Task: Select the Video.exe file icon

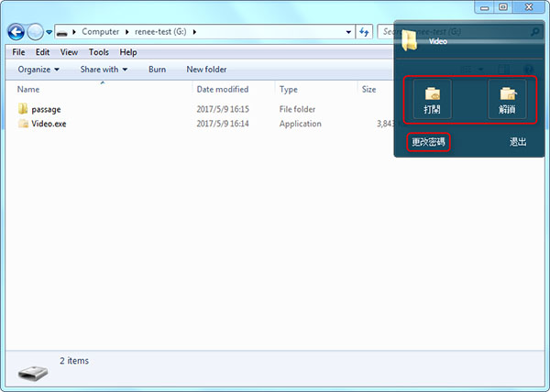Action: click(24, 123)
